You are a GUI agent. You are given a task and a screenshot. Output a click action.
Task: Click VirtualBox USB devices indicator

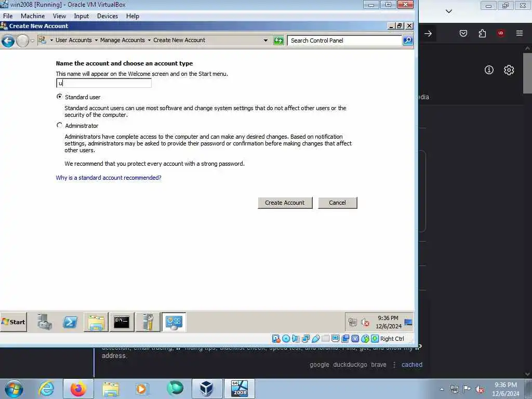click(315, 338)
